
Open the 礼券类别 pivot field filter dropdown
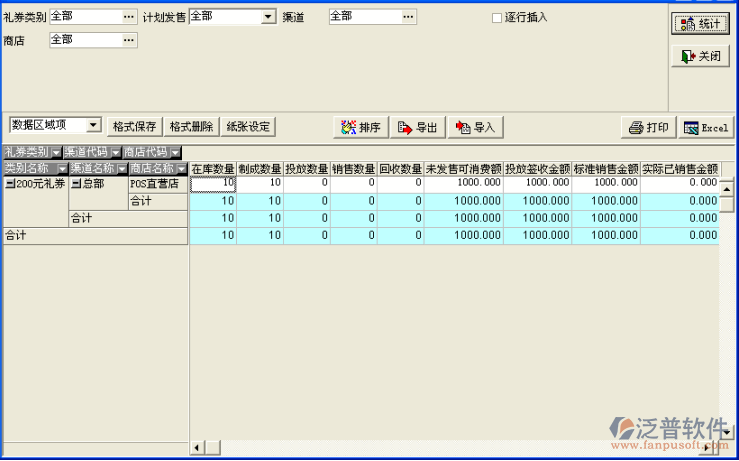[x=56, y=153]
